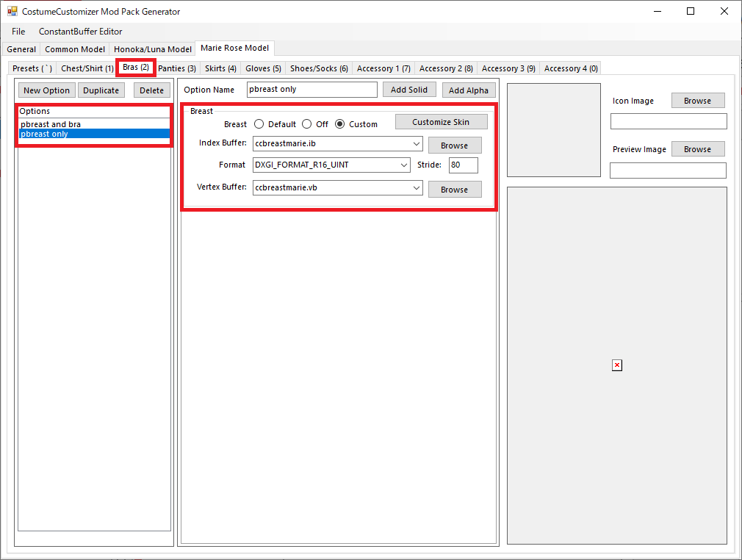
Task: Open the Bras (2) tab
Action: click(x=136, y=67)
